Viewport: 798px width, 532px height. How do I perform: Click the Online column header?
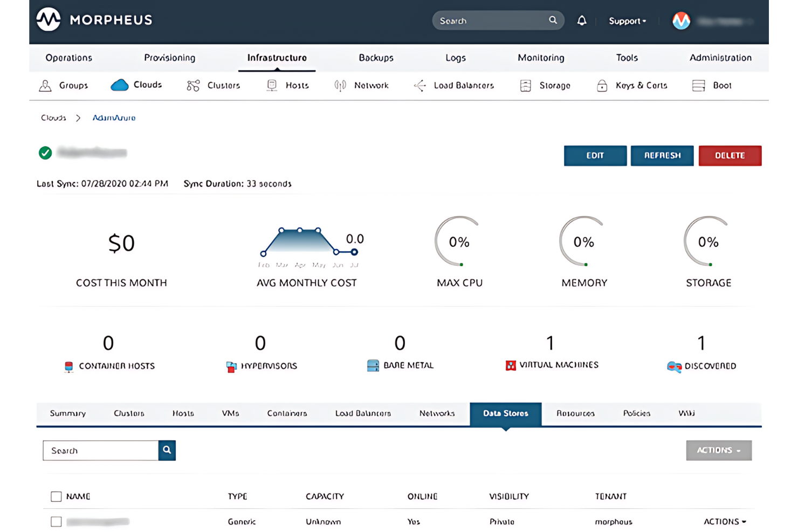point(422,496)
